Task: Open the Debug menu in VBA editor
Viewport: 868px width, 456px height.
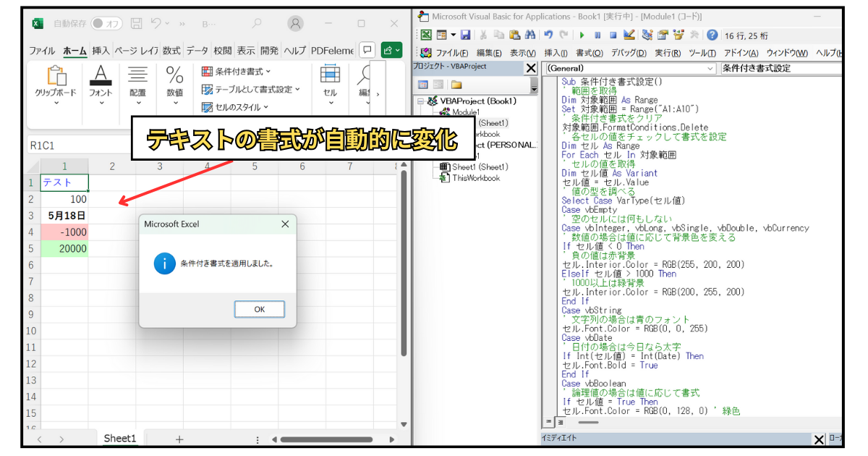Action: (629, 53)
